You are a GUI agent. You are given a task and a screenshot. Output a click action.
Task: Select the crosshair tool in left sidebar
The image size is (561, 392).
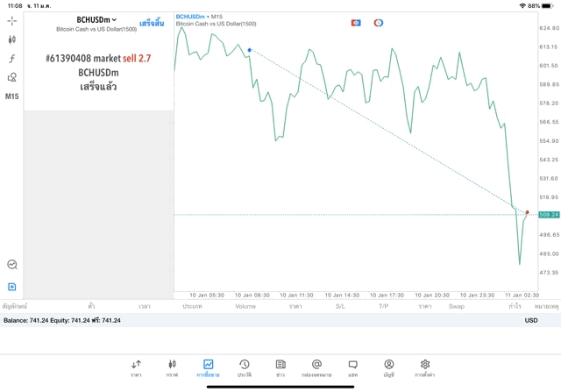(x=12, y=20)
